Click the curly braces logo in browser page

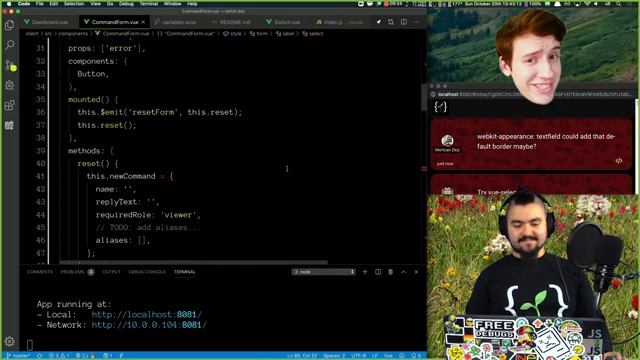[440, 107]
